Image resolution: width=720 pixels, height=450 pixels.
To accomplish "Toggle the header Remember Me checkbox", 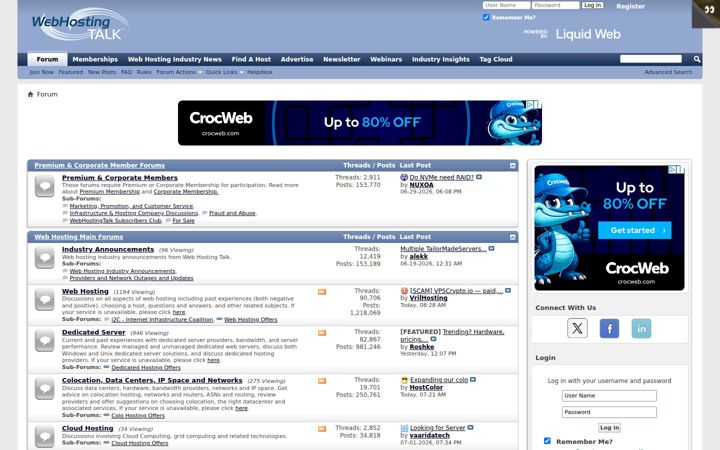I will pyautogui.click(x=486, y=17).
